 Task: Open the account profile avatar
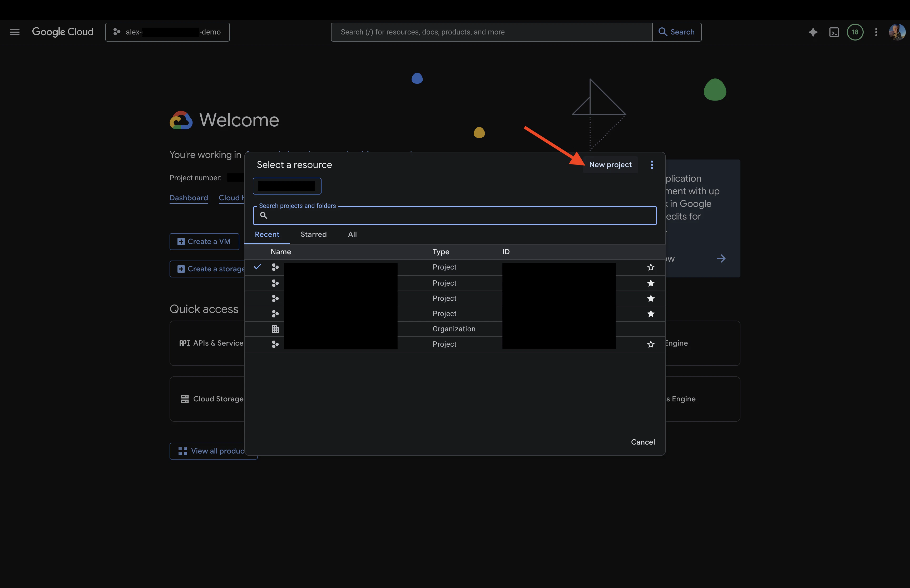pos(897,32)
